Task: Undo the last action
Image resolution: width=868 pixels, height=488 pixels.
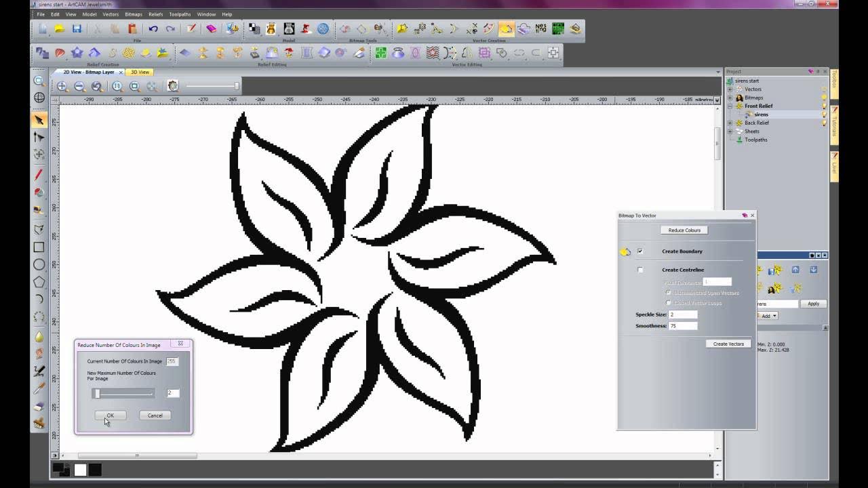Action: (153, 28)
